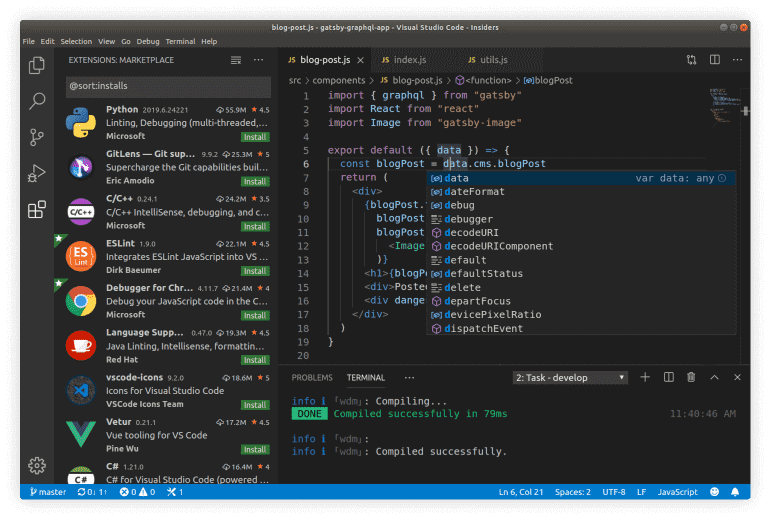Open the Terminal menu in menu bar

[180, 42]
